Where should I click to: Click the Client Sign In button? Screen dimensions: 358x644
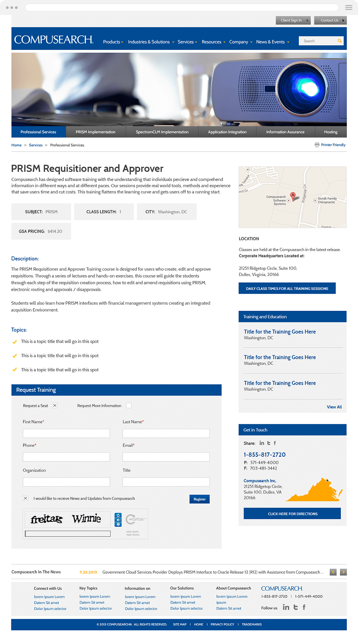coord(293,20)
